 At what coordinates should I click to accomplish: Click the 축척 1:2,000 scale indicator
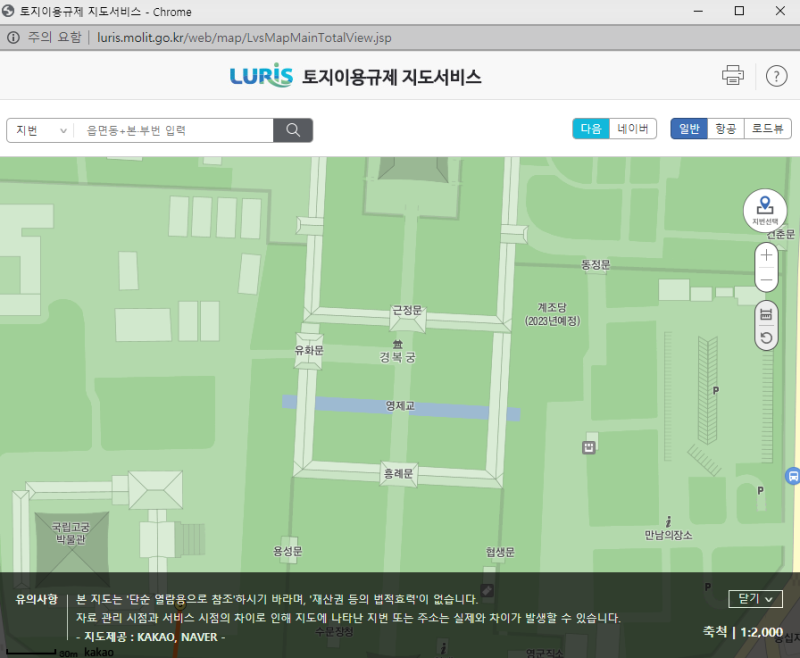[x=740, y=632]
